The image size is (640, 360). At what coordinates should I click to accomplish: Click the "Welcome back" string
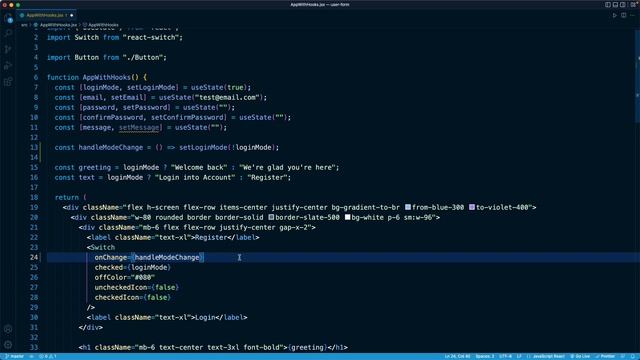pyautogui.click(x=199, y=167)
